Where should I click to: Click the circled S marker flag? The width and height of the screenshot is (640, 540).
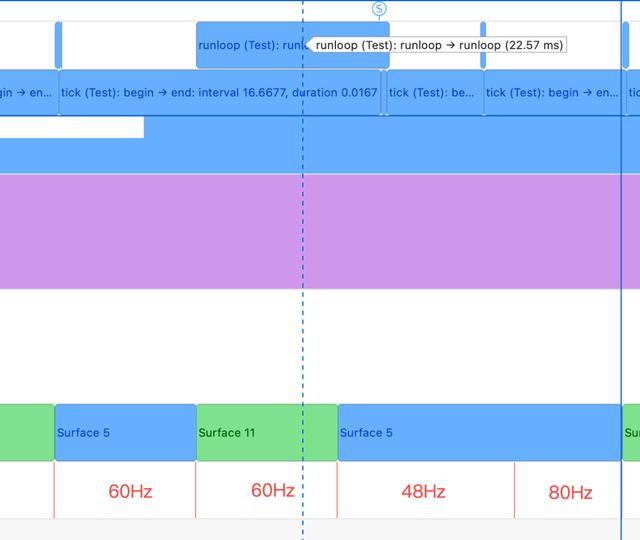point(379,9)
